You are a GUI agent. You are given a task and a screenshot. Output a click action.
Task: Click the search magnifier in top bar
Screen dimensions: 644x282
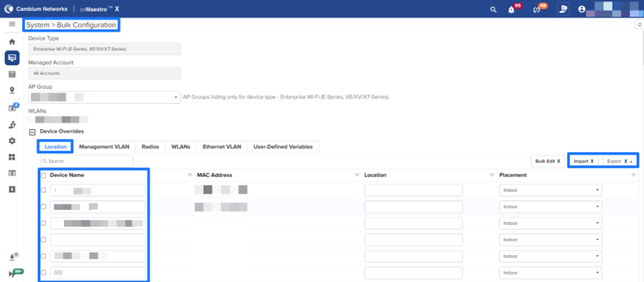pyautogui.click(x=493, y=10)
